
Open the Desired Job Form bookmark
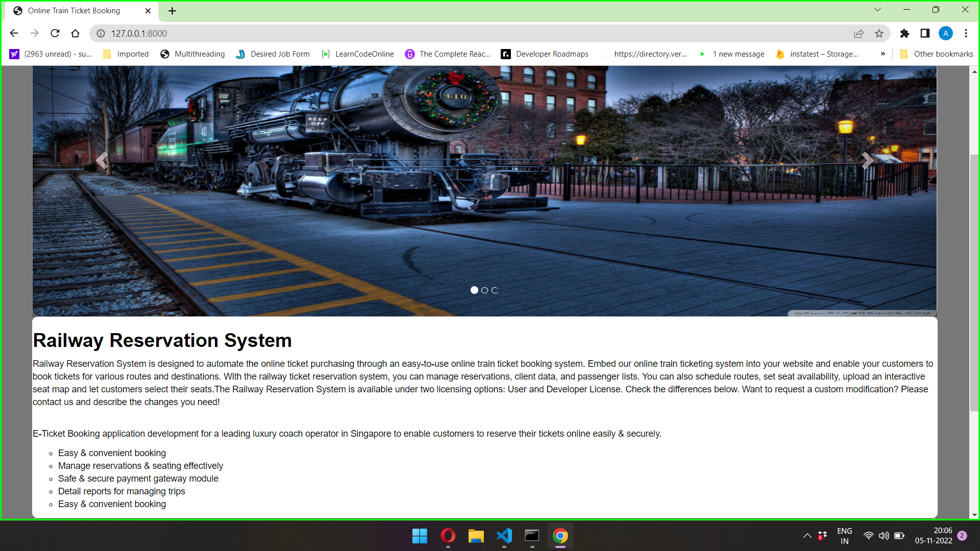pyautogui.click(x=279, y=54)
